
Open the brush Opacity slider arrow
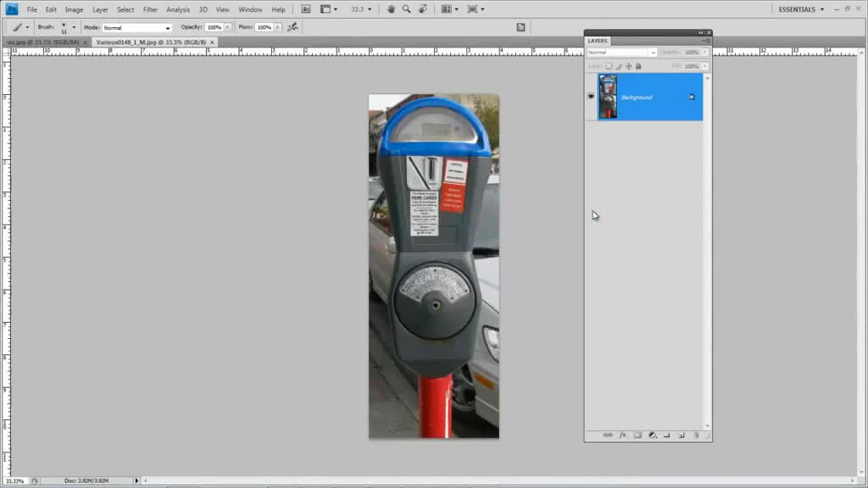click(227, 27)
